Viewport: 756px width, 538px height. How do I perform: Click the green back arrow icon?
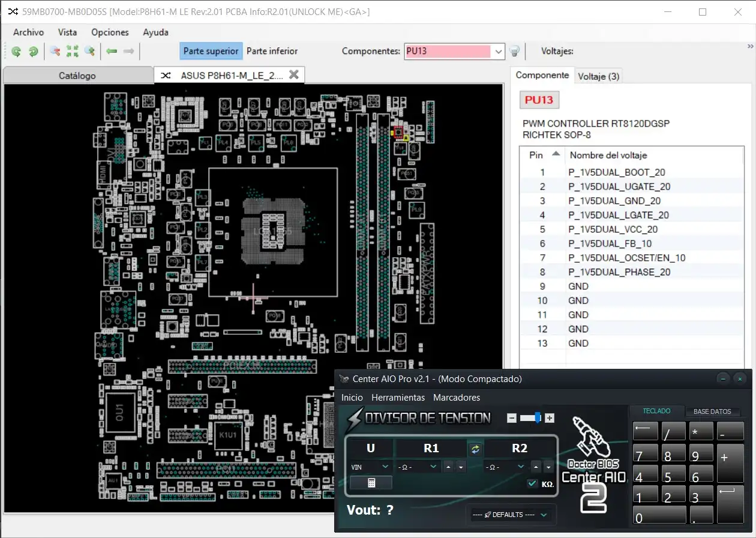coord(112,52)
